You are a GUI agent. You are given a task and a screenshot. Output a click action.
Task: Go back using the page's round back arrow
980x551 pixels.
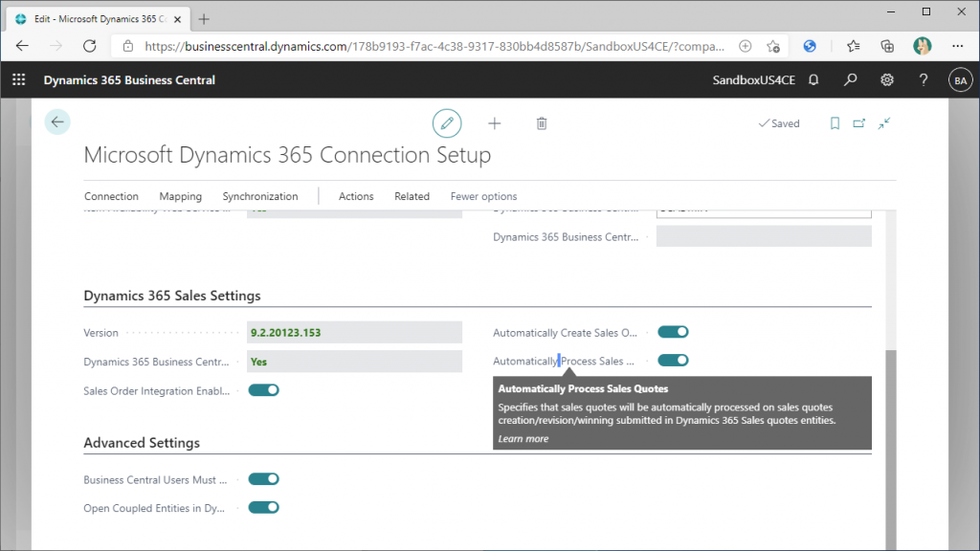coord(57,121)
